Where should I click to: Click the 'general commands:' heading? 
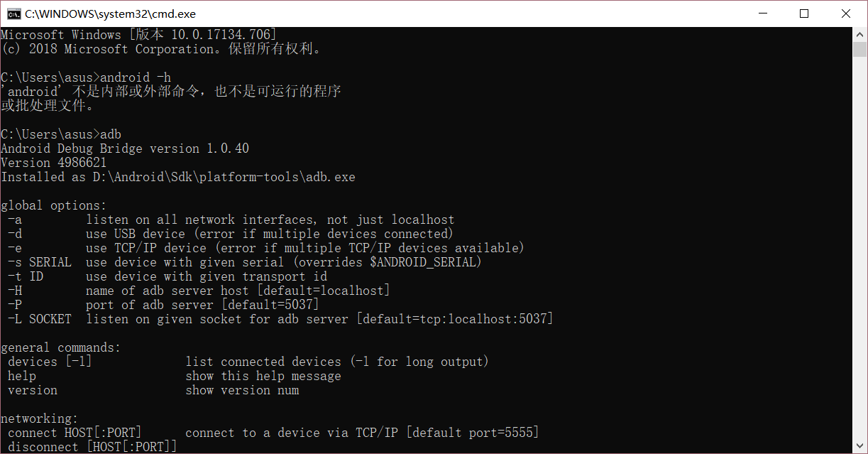click(61, 347)
